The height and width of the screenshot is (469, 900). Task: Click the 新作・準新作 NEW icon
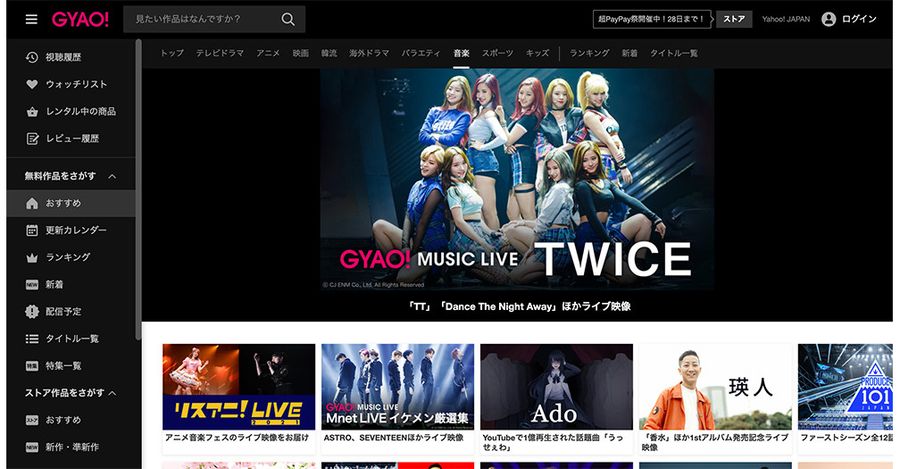[x=32, y=447]
